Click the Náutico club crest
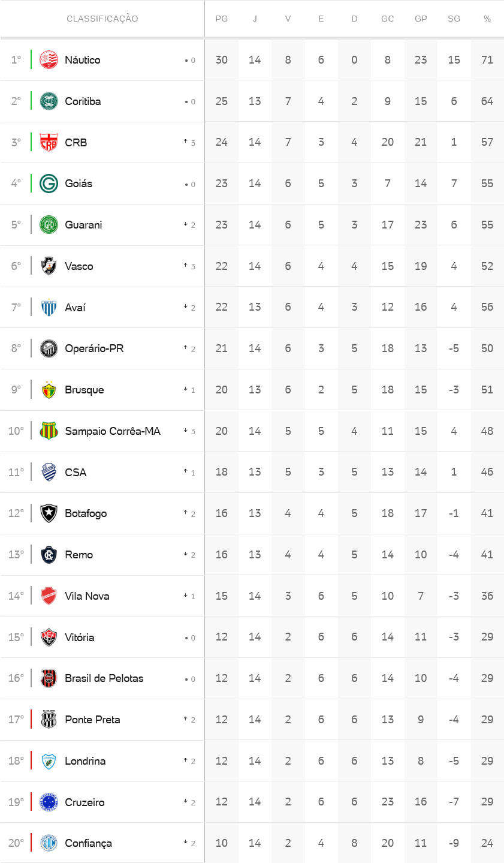504x863 pixels. pos(49,60)
